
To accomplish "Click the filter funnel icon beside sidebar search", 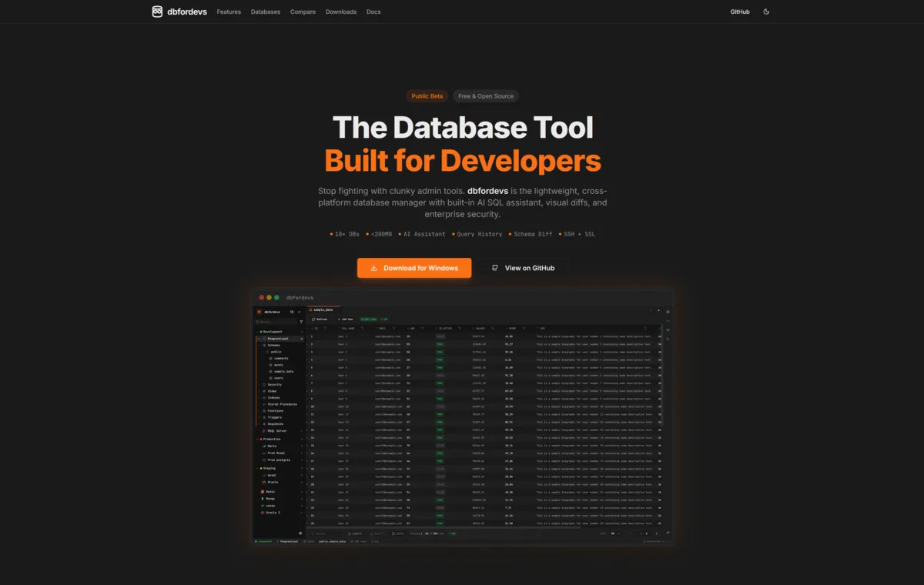I will (301, 322).
